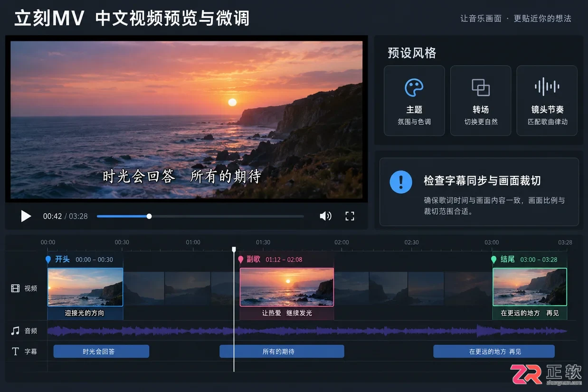Click the 02:30 timeline ruler mark
The width and height of the screenshot is (588, 392).
[x=411, y=242]
